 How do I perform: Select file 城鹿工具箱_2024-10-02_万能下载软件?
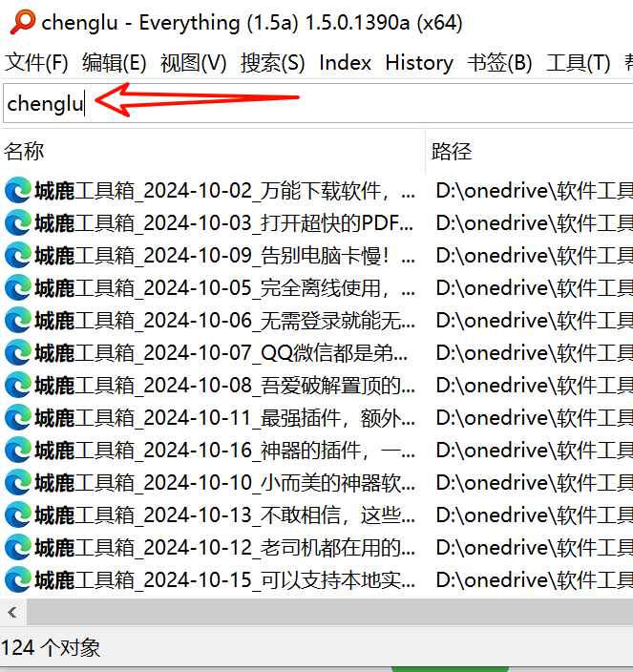click(x=225, y=191)
